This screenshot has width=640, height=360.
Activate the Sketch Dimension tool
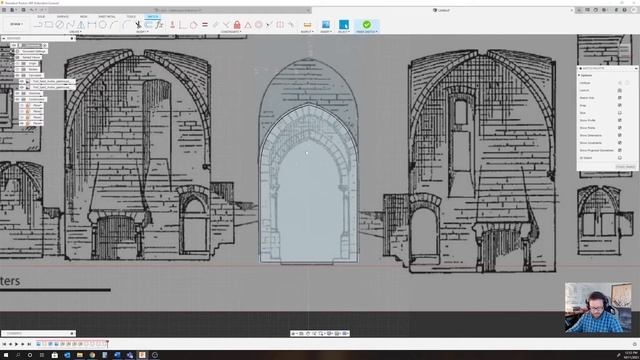92,25
